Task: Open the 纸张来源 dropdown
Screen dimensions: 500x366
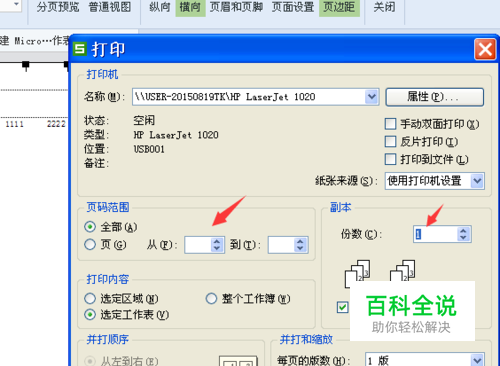Action: [477, 181]
